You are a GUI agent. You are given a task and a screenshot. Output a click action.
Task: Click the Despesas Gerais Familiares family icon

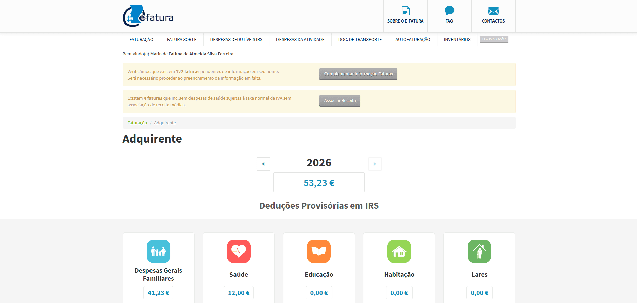158,251
